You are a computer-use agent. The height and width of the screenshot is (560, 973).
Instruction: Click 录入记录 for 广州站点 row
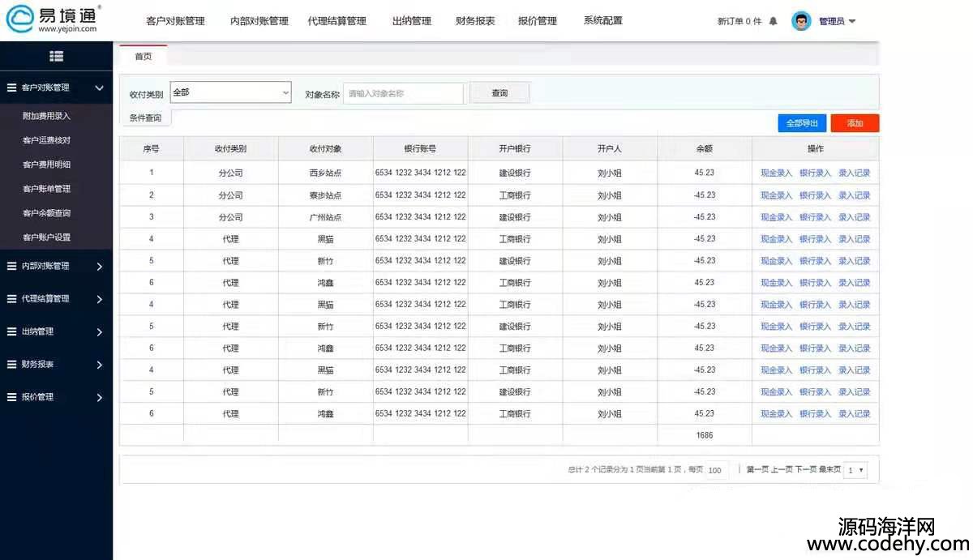coord(854,217)
